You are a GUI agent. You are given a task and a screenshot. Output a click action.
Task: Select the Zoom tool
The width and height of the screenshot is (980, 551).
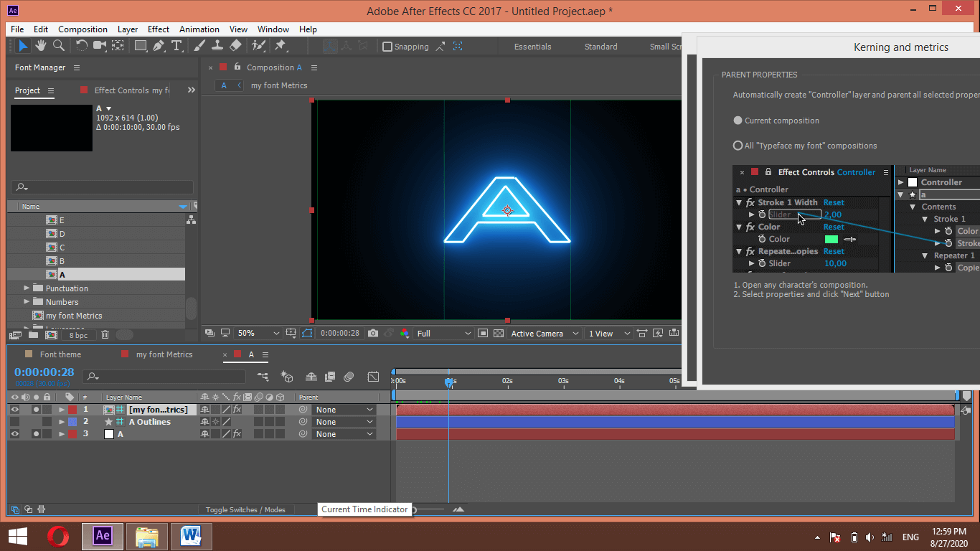click(57, 45)
